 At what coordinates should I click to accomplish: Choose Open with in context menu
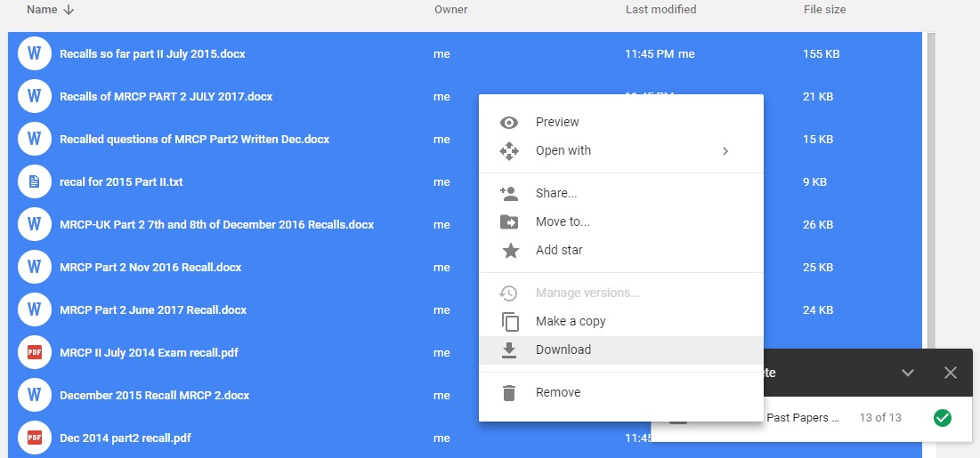(x=563, y=150)
